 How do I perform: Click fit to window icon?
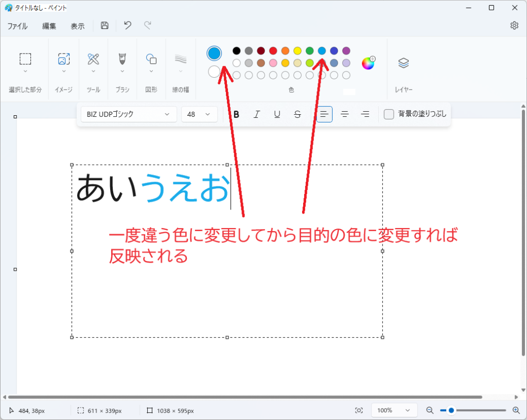tap(359, 410)
